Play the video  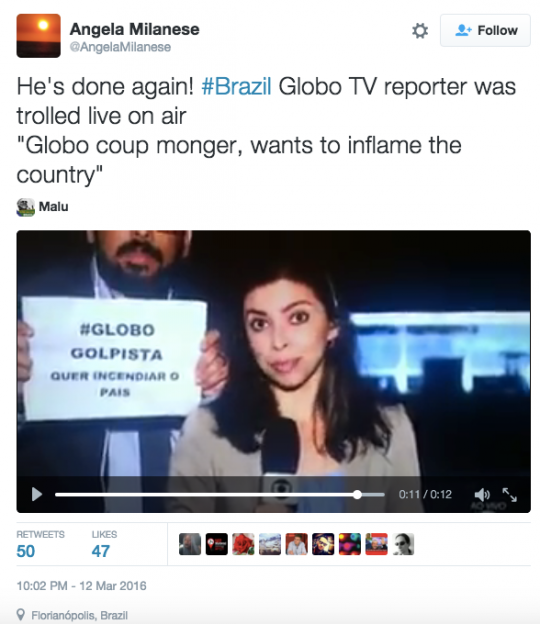[37, 494]
